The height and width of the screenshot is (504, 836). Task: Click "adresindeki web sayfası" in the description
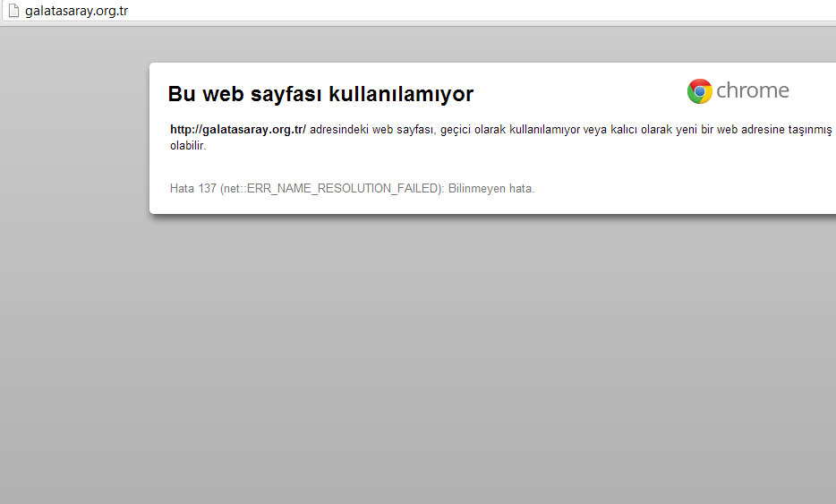click(x=371, y=130)
